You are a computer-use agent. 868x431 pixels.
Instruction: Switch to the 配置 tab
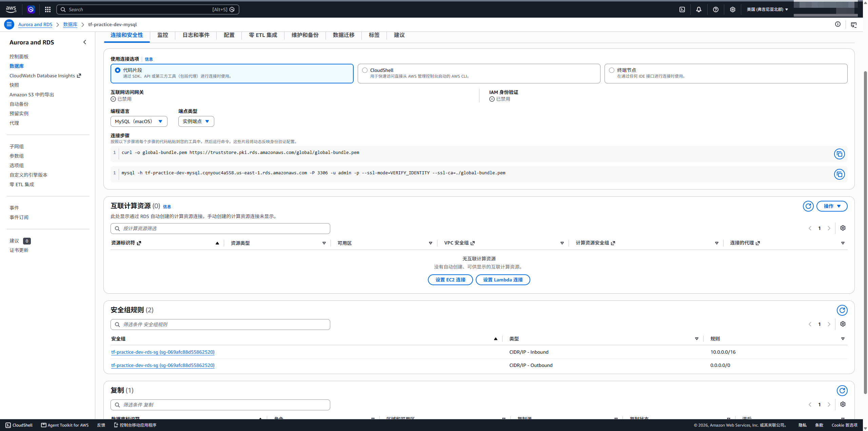229,35
